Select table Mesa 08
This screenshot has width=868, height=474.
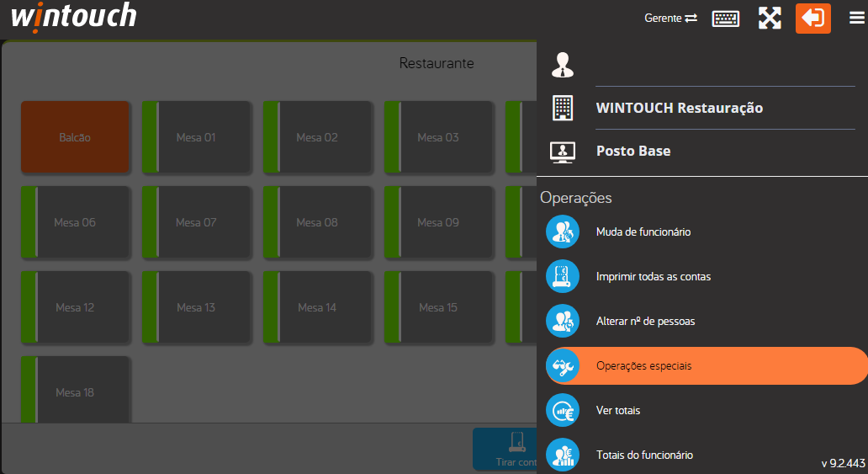(317, 222)
